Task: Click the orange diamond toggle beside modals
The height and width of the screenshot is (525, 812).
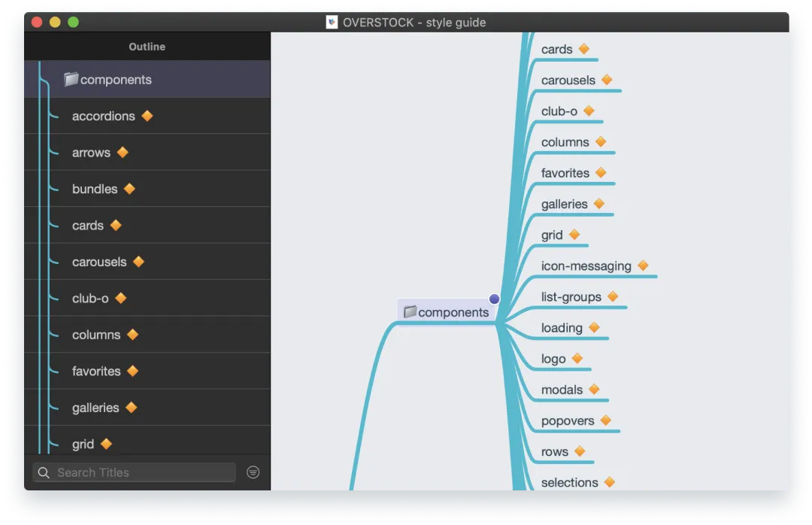Action: (x=595, y=390)
